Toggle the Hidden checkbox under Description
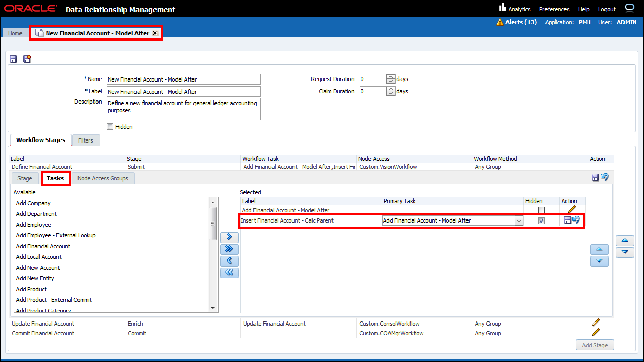 [110, 127]
